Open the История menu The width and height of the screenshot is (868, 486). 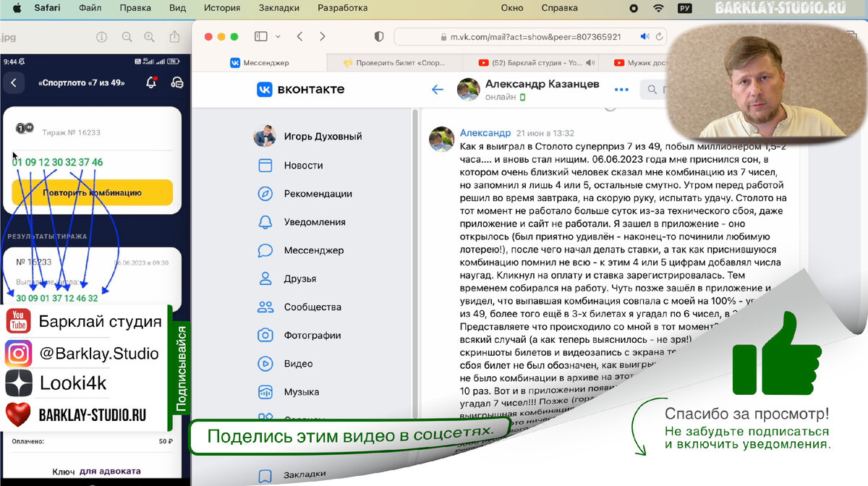pyautogui.click(x=221, y=8)
